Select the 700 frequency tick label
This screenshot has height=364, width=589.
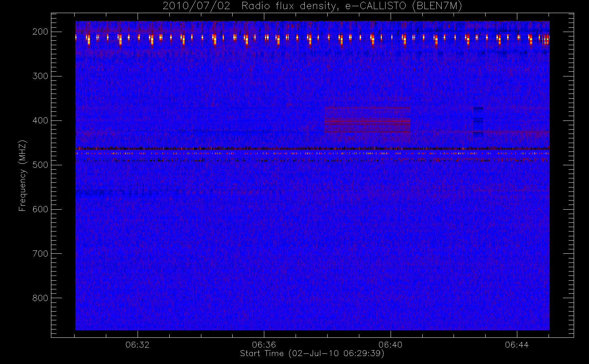40,254
